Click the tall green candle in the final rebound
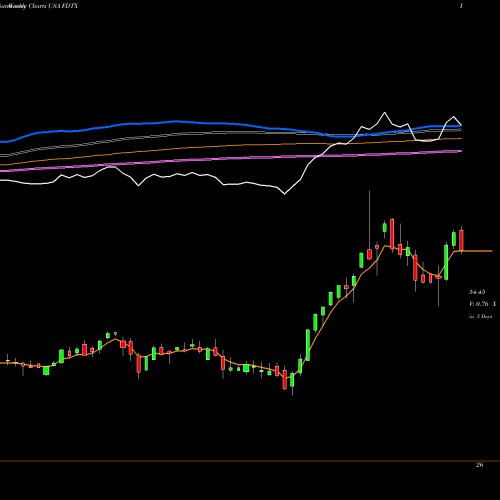The width and height of the screenshot is (500, 500). [446, 262]
